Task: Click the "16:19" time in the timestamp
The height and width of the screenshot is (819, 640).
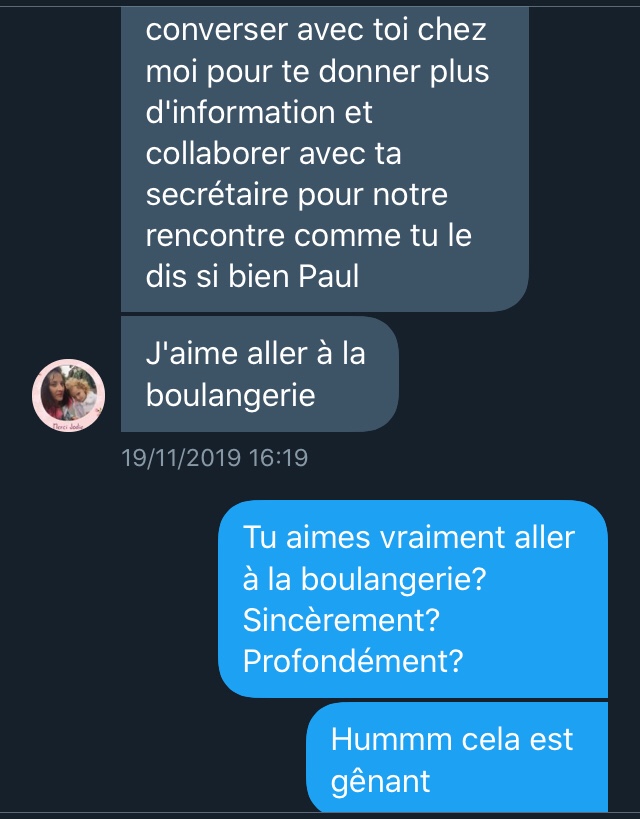Action: pos(278,458)
